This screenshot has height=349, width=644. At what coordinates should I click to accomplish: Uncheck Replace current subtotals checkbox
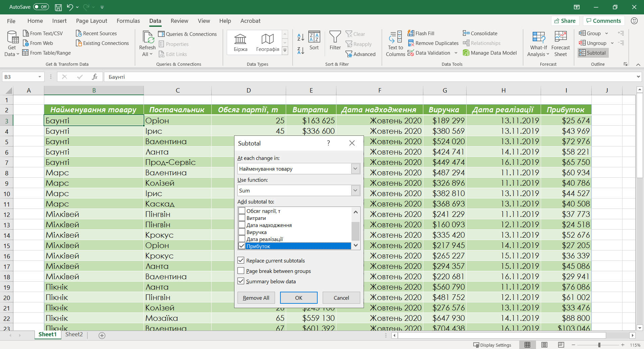coord(241,260)
